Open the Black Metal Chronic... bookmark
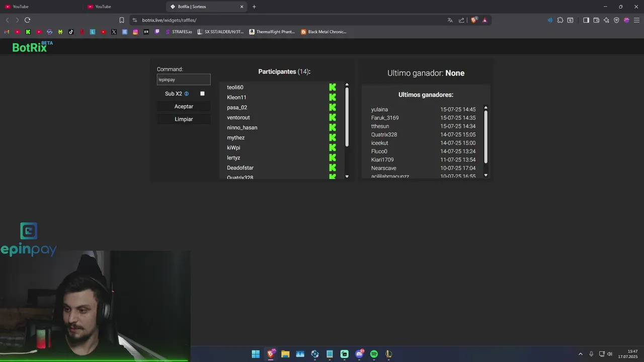Screen dimensions: 644x362 pos(324,32)
